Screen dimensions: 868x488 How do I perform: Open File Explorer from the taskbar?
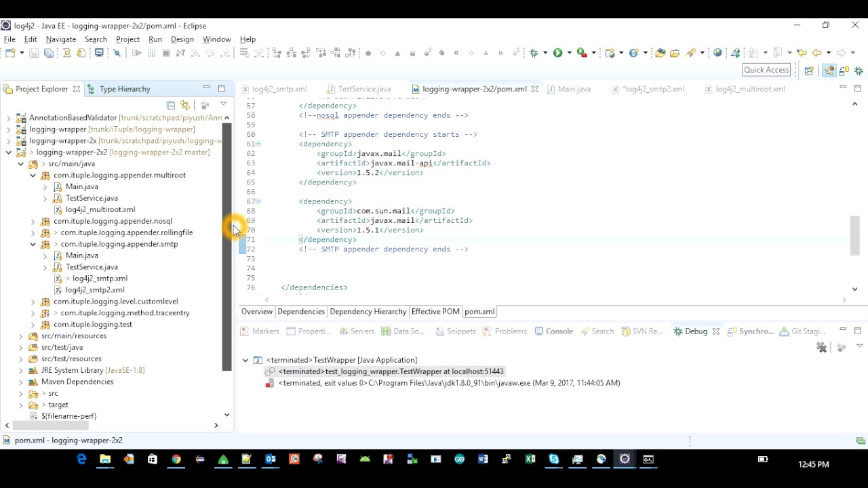[105, 459]
